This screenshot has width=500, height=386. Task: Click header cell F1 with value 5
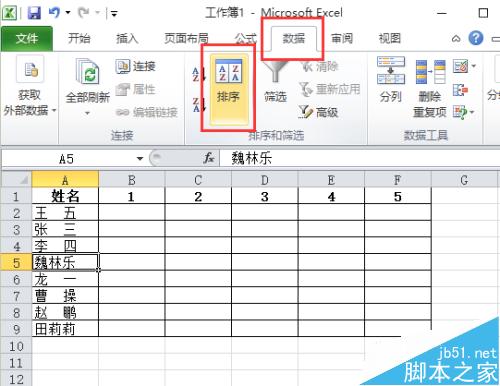[x=398, y=196]
